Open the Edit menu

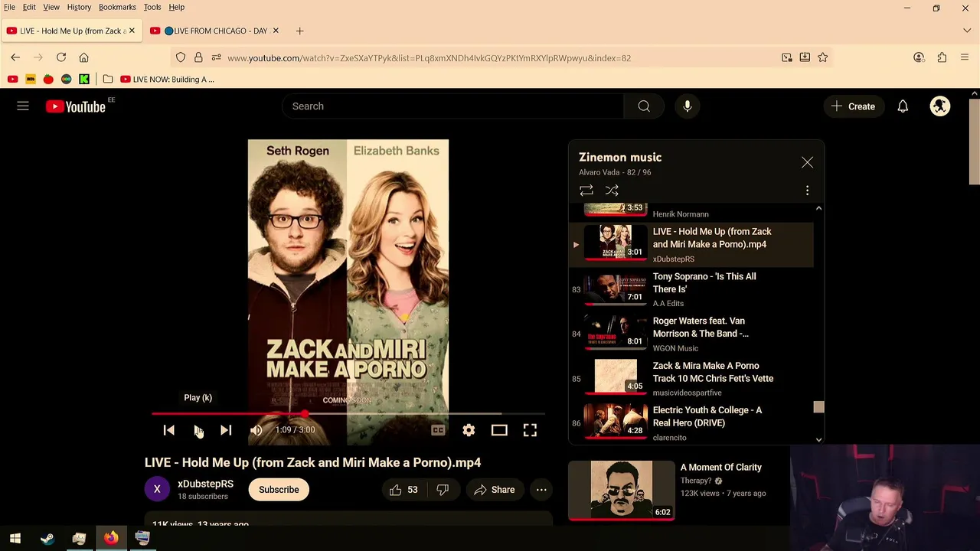coord(29,7)
